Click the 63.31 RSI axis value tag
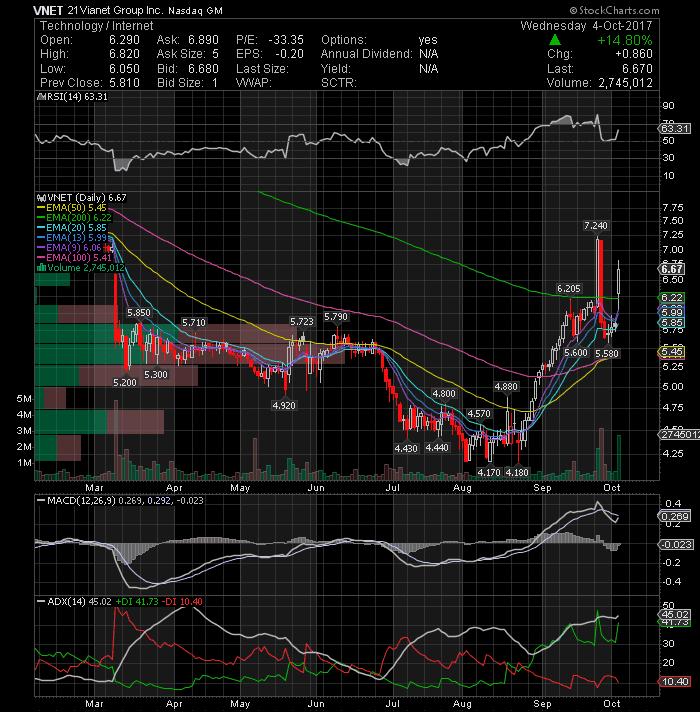700x712 pixels. pos(674,129)
